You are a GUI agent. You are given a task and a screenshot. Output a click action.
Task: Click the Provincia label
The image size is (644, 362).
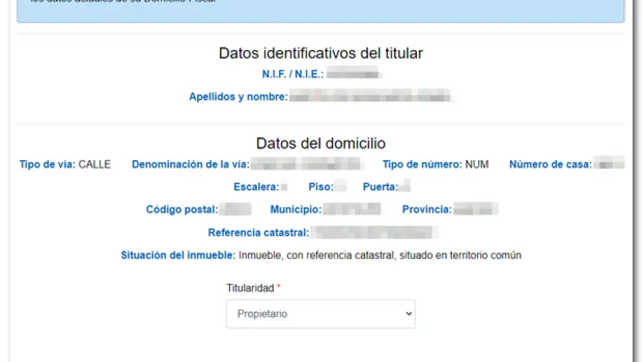coord(427,210)
